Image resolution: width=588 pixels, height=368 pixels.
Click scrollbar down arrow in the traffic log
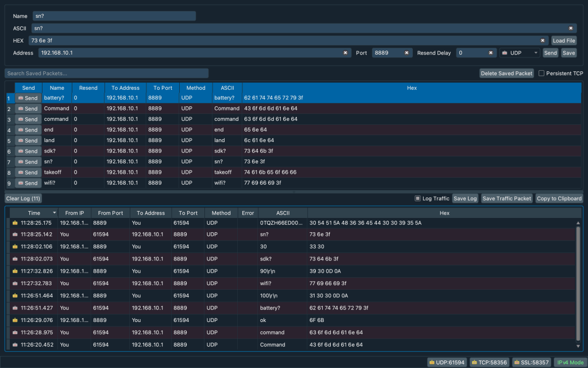579,345
